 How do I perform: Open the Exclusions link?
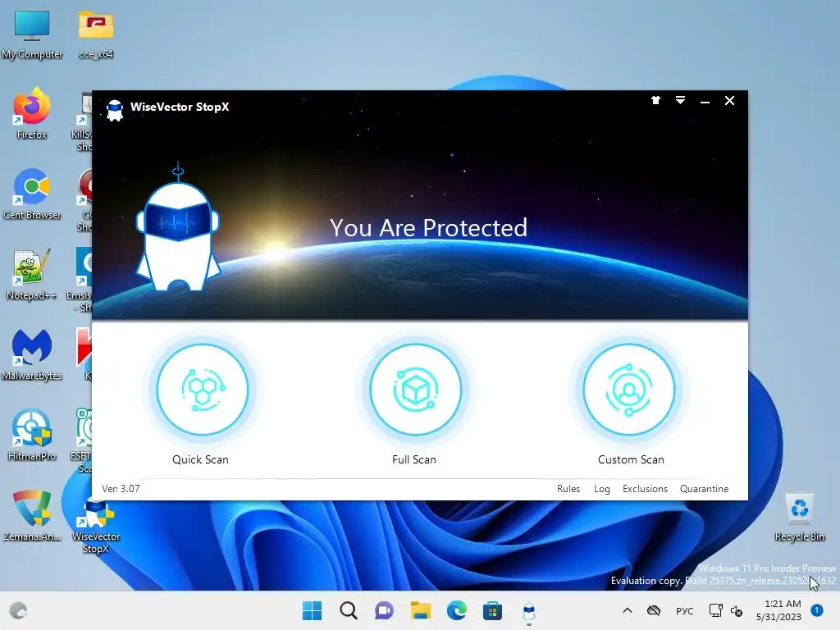(645, 489)
